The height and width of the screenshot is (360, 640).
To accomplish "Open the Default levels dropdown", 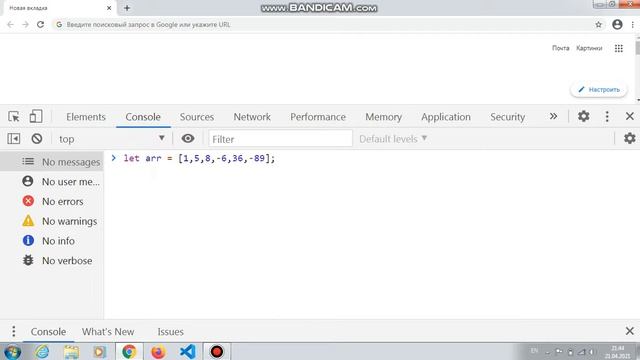I will point(393,139).
